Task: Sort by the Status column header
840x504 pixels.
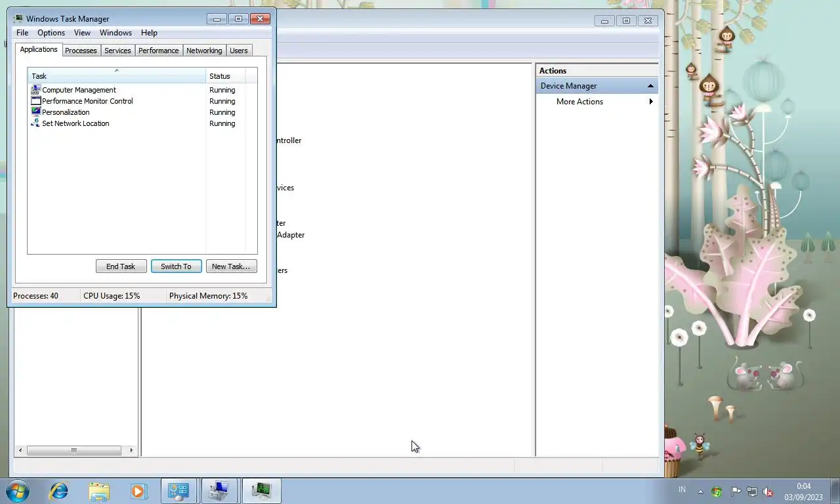Action: pyautogui.click(x=226, y=76)
